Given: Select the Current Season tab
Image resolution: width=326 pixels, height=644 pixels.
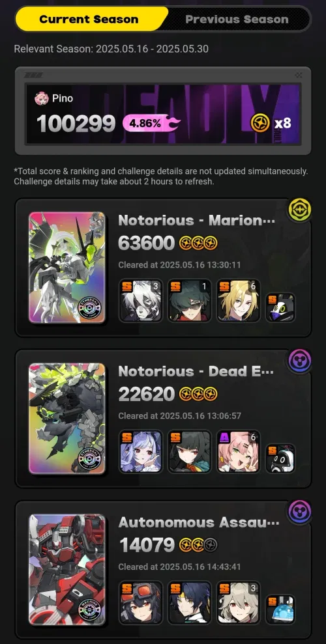Looking at the screenshot, I should pos(89,20).
